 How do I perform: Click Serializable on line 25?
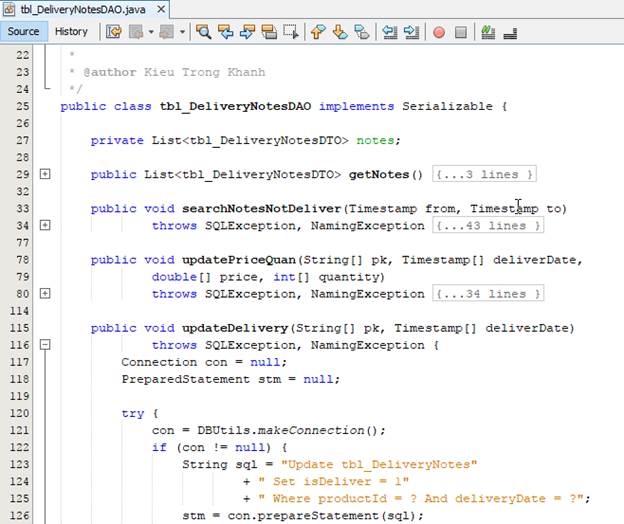click(x=447, y=106)
